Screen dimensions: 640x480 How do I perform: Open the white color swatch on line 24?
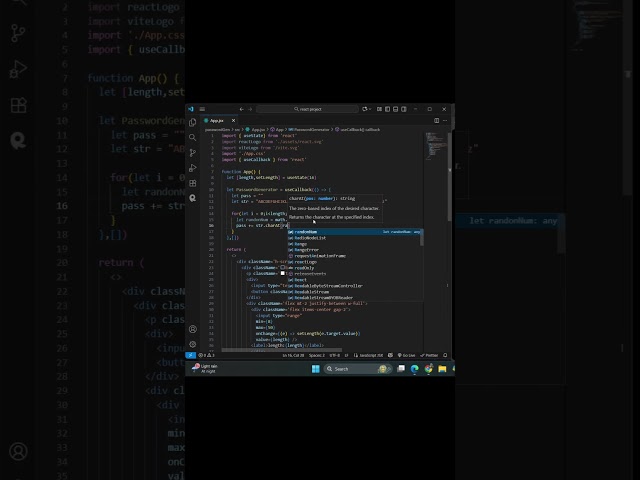pyautogui.click(x=282, y=273)
